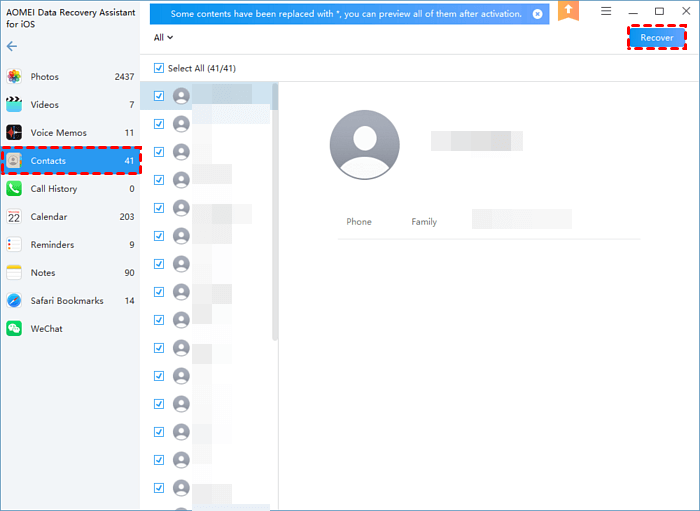Open the Calendar icon
The width and height of the screenshot is (700, 511).
click(14, 217)
